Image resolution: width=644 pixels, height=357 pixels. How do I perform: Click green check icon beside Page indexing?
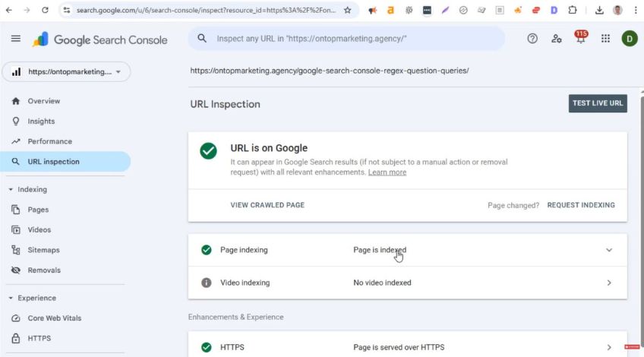[206, 250]
